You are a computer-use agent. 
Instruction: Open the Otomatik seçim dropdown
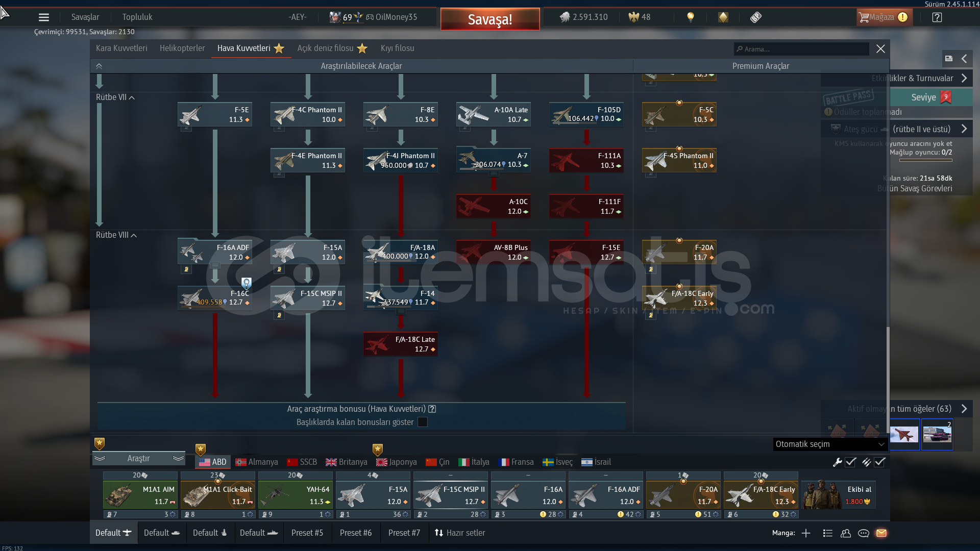[830, 444]
